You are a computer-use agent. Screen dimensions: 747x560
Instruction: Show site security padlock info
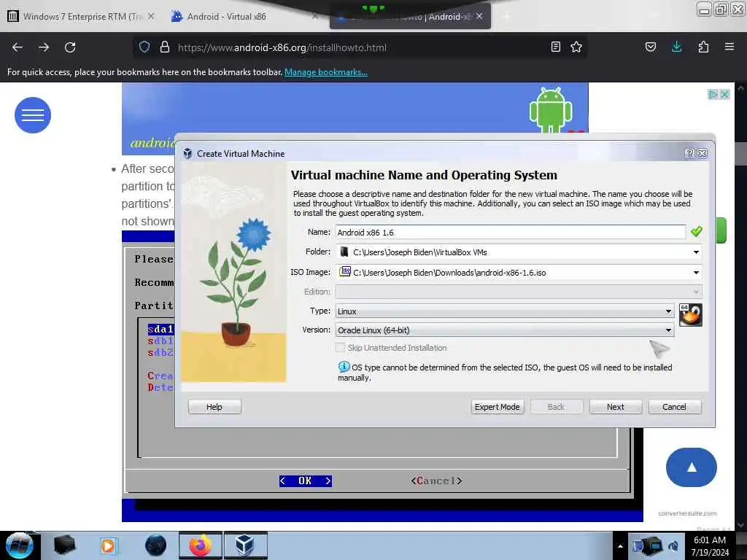pyautogui.click(x=165, y=47)
